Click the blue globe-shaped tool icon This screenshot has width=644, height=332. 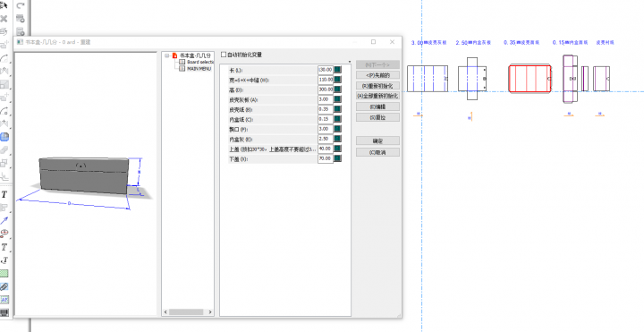click(4, 137)
